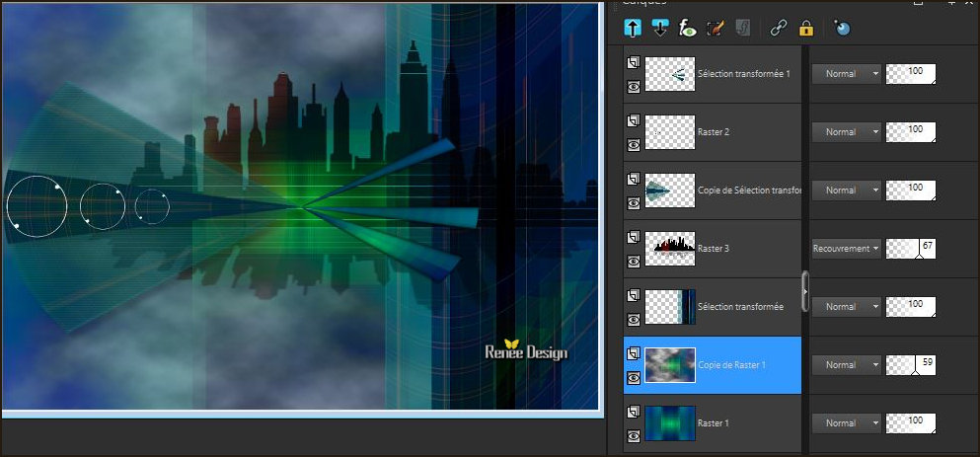The width and height of the screenshot is (980, 457).
Task: Open blend mode dropdown for Sélection transformée
Action: pyautogui.click(x=846, y=306)
